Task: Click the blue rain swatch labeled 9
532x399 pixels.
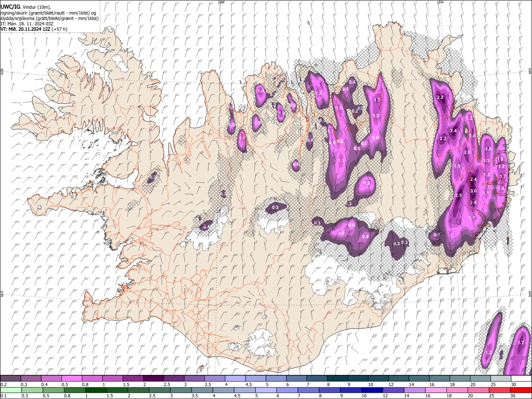Action: (x=350, y=390)
